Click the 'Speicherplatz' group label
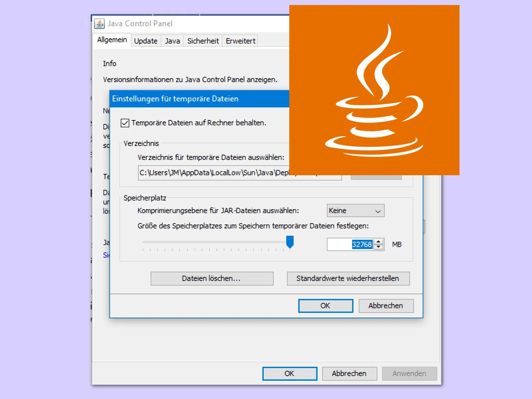 pos(145,198)
